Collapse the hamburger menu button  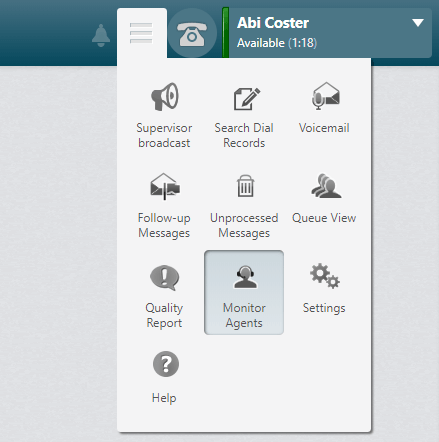tap(141, 33)
